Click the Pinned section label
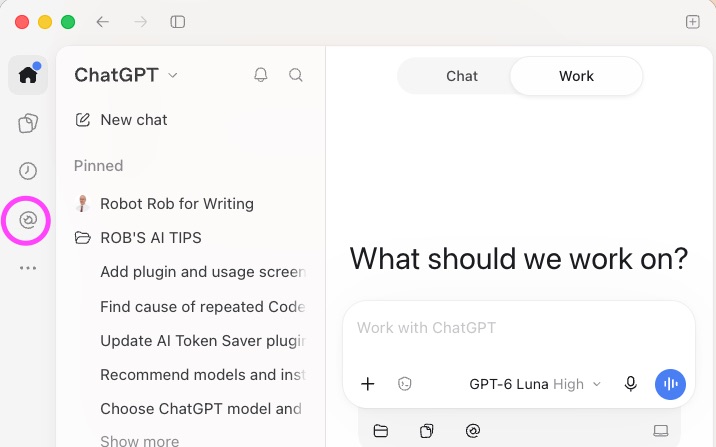 pyautogui.click(x=99, y=165)
